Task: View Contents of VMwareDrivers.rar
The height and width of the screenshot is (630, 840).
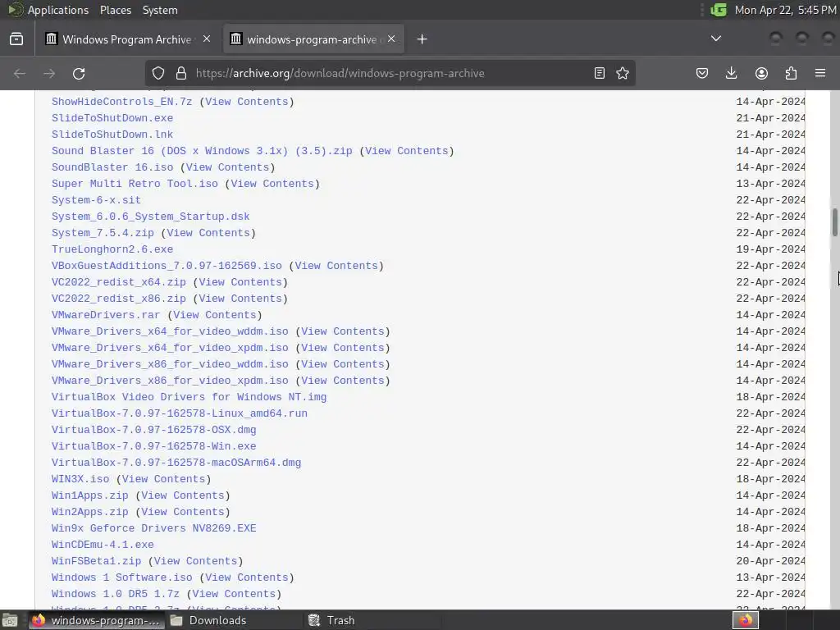Action: click(215, 315)
